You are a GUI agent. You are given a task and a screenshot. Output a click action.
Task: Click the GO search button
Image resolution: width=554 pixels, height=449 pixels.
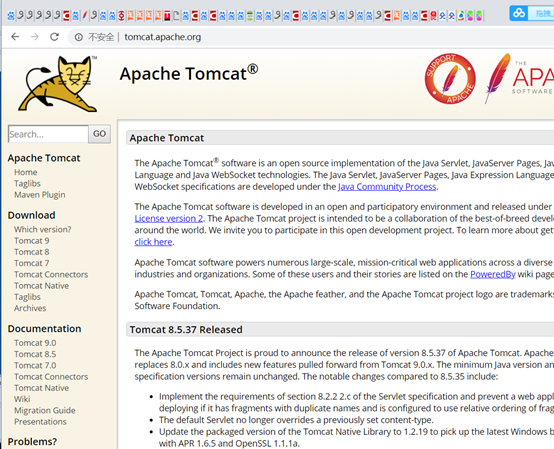[99, 134]
